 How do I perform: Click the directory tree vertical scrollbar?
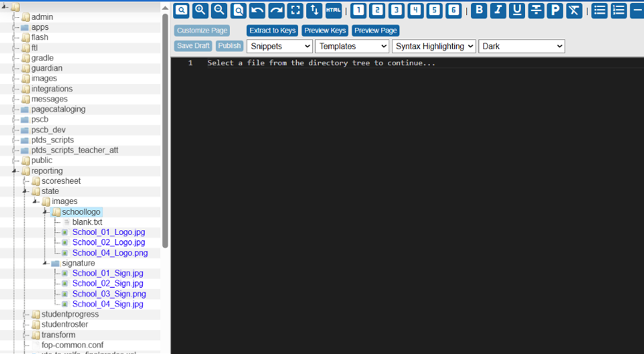[165, 130]
